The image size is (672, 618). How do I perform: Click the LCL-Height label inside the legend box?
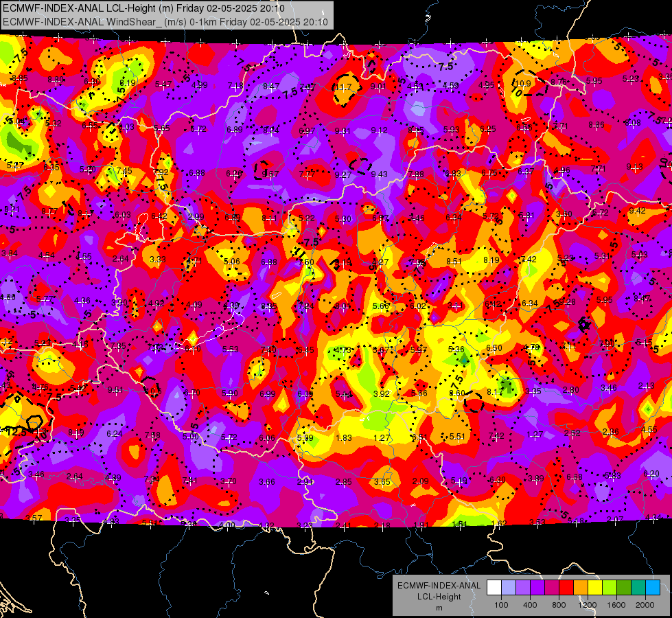pyautogui.click(x=439, y=597)
